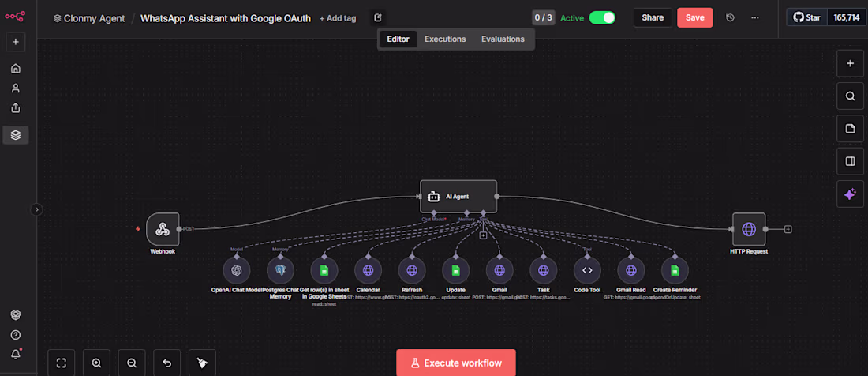Go to Home overview in sidebar
Image resolution: width=868 pixels, height=376 pixels.
point(16,69)
